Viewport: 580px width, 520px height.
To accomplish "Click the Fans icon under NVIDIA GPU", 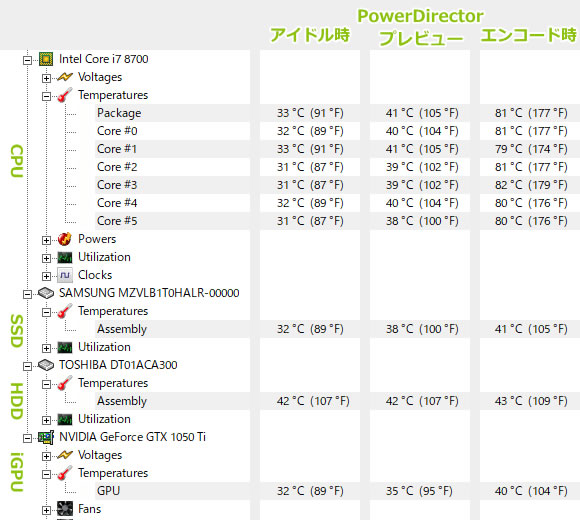I will (x=65, y=509).
